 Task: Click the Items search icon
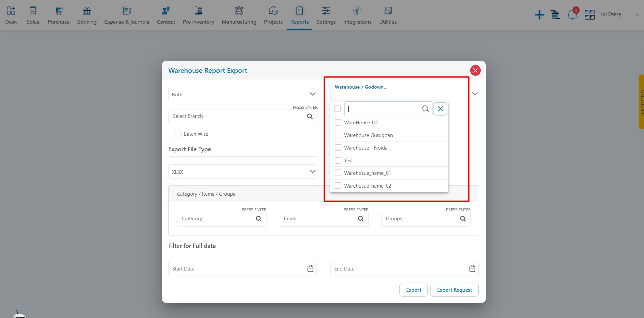[x=361, y=219]
